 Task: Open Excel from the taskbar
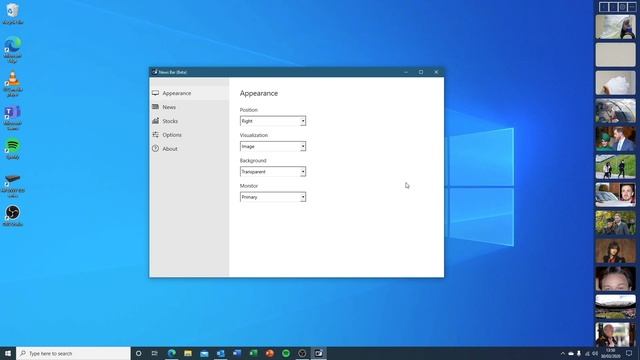253,353
